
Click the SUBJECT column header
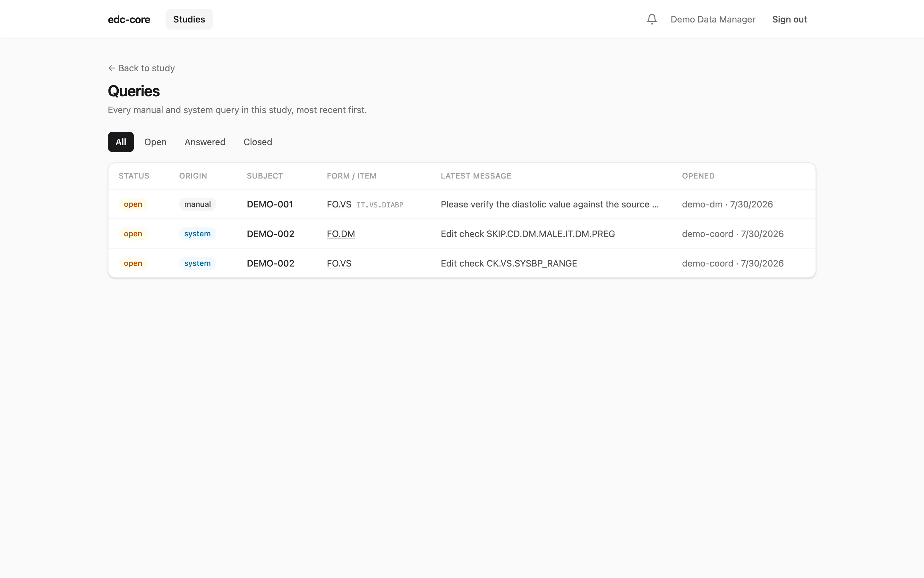coord(265,176)
